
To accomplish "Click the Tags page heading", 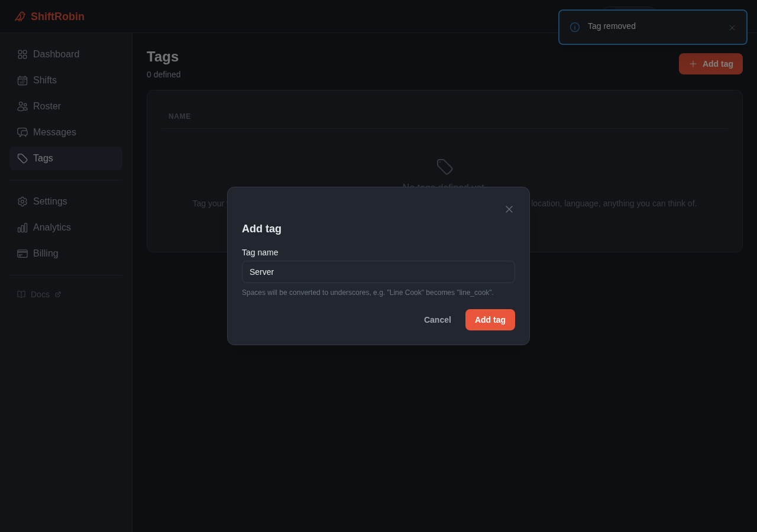I will click(163, 57).
